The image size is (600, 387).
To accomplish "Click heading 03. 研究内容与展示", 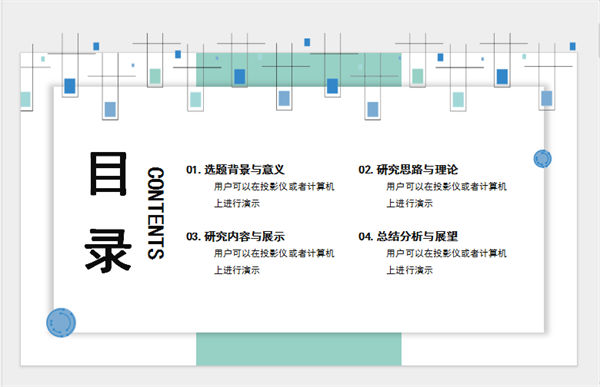I will (x=235, y=236).
